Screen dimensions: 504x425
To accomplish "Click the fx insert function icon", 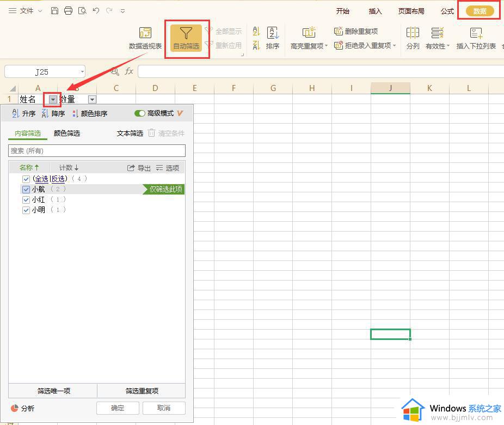I will pyautogui.click(x=129, y=71).
